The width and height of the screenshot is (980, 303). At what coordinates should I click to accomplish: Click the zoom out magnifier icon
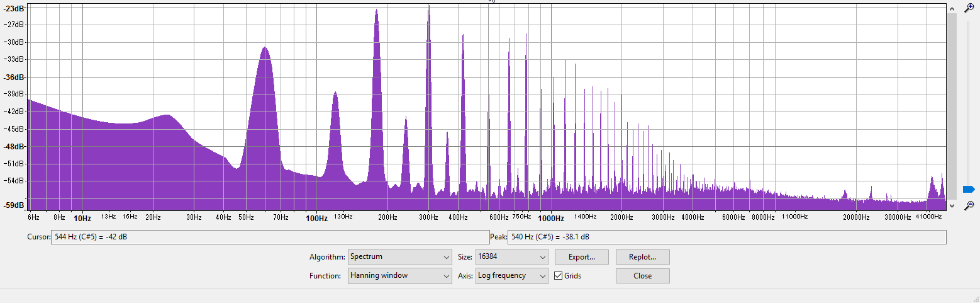969,205
